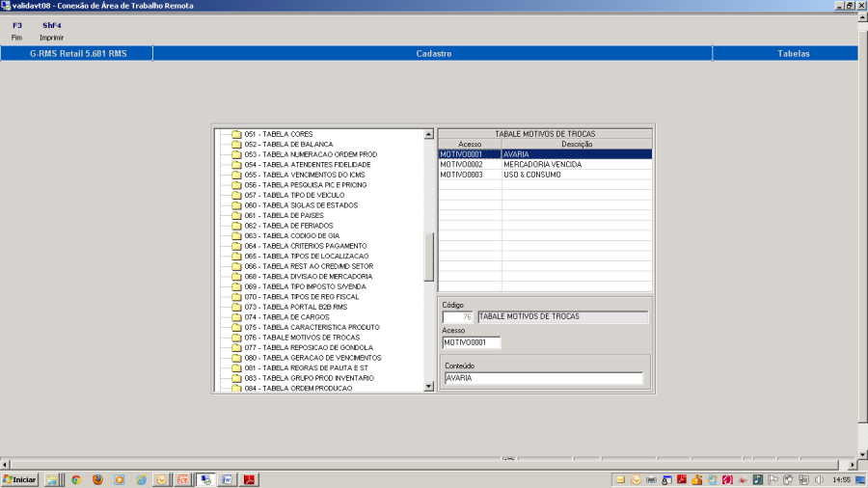Open folder 076 - TABALE MOTIVOS DE TROCAS
The image size is (868, 488).
click(x=296, y=338)
